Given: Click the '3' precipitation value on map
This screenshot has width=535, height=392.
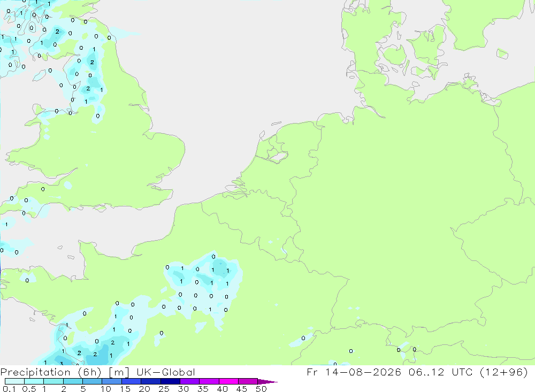Looking at the screenshot, I should tap(62, 363).
